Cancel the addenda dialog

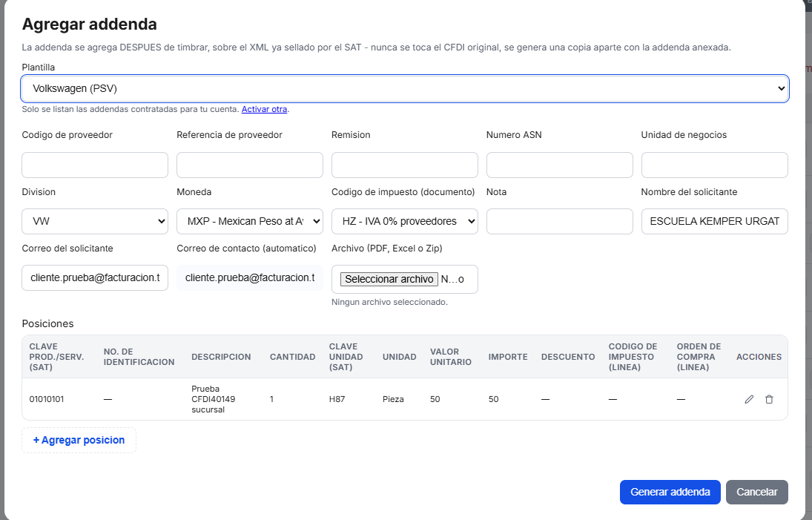[757, 492]
